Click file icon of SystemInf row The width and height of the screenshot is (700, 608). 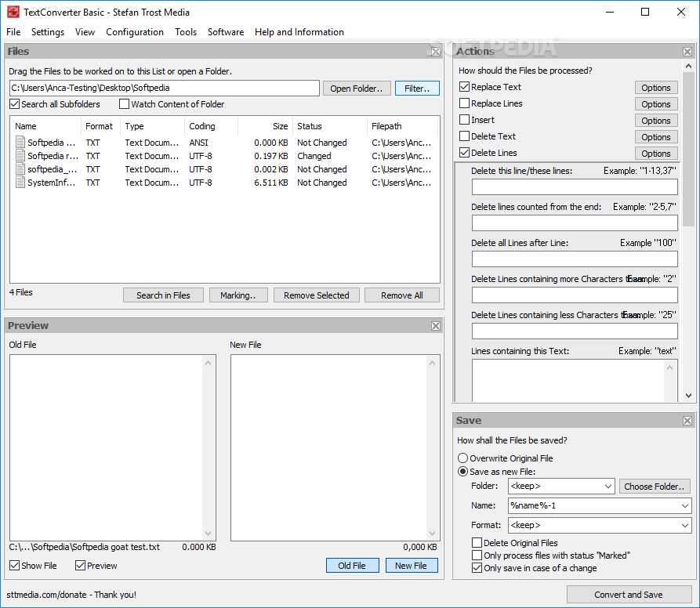[x=20, y=183]
